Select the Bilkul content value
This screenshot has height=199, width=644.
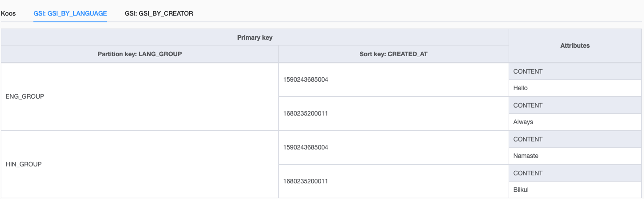point(521,190)
